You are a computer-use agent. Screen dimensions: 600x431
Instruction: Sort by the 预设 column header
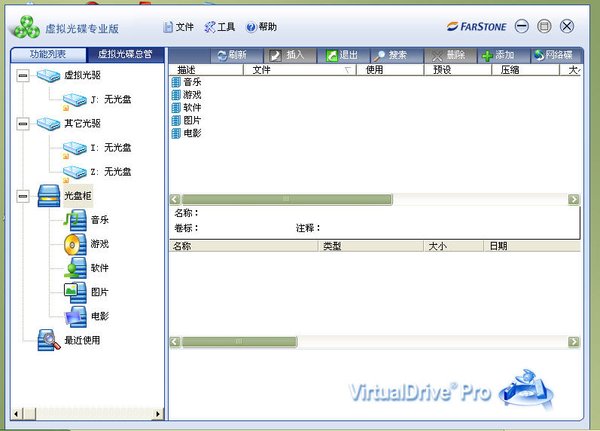pos(458,70)
